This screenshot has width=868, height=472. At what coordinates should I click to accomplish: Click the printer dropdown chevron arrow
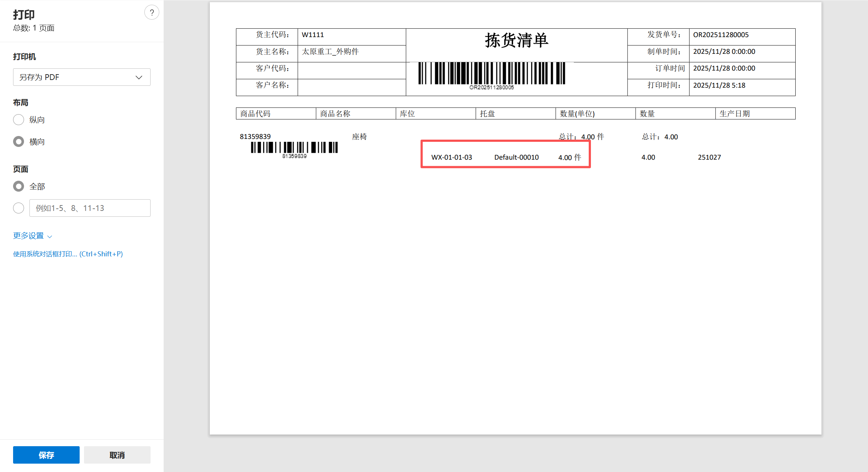click(139, 77)
